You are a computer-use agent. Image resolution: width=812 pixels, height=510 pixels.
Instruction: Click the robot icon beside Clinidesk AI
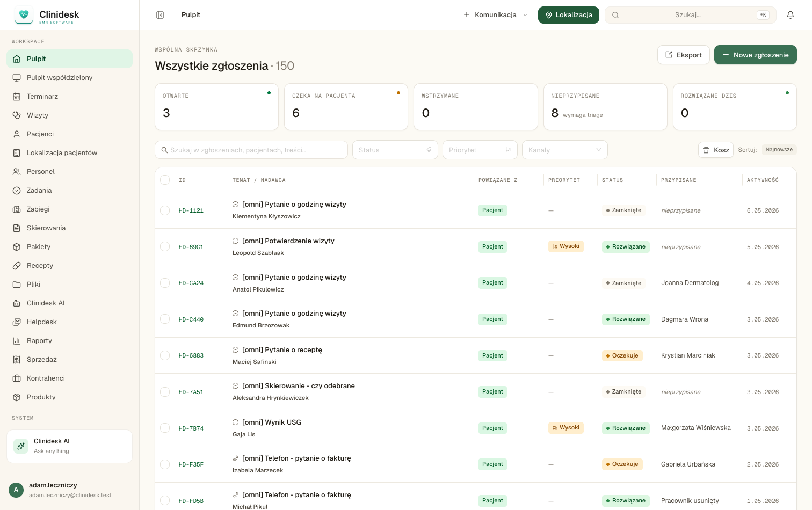[x=17, y=303]
